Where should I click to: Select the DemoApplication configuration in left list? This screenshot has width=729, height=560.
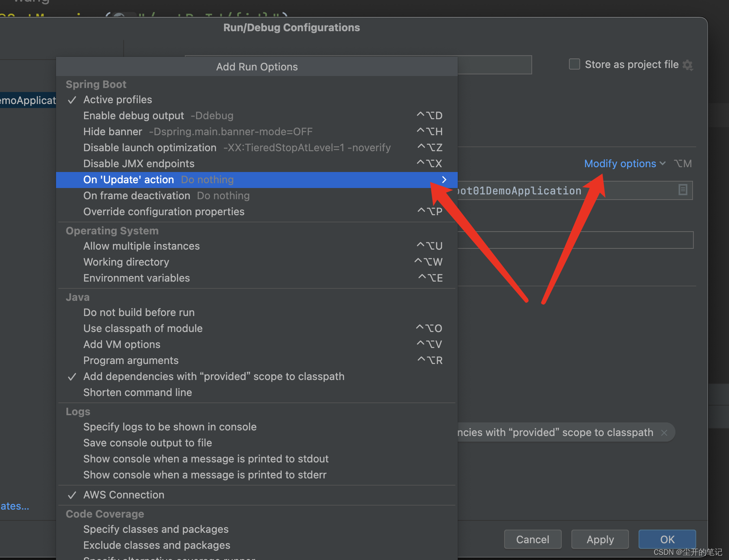click(x=28, y=100)
